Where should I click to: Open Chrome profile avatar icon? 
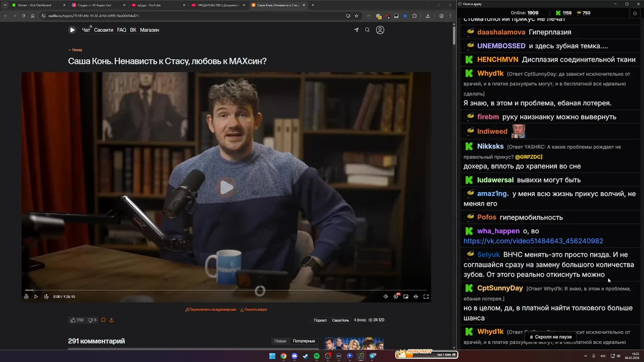tap(441, 16)
